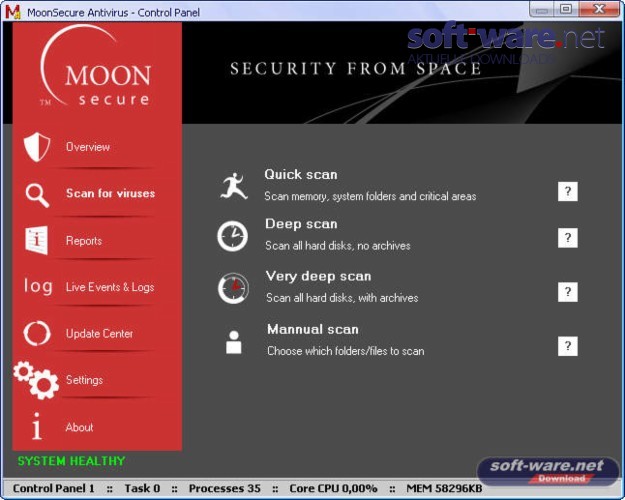Screen dimensions: 625x500
Task: Start the Quick scan
Action: click(301, 174)
